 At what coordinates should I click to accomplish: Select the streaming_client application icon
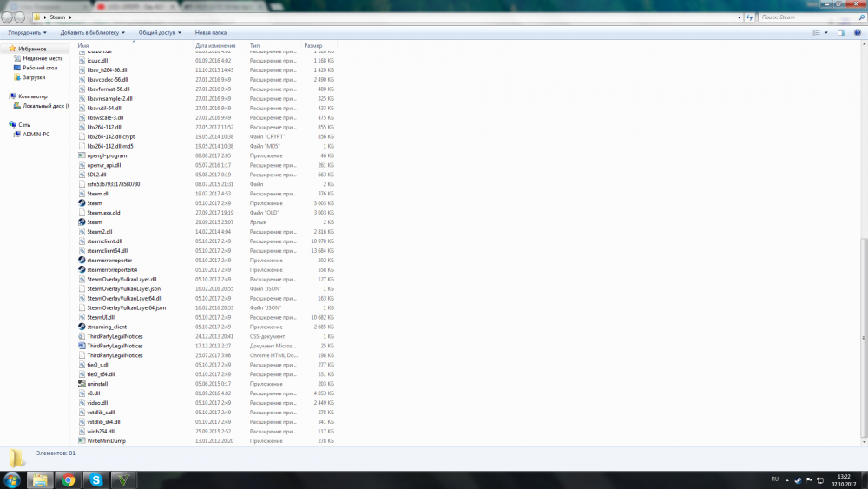coord(82,327)
